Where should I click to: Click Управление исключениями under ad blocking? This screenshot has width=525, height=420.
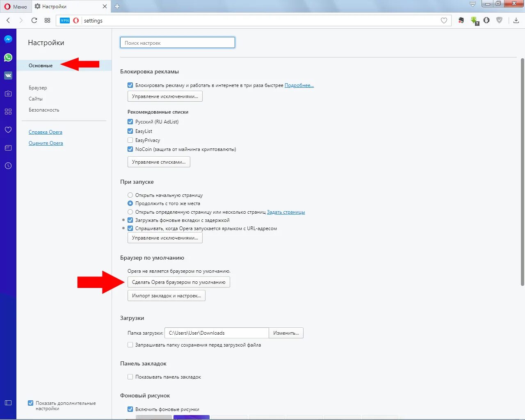[165, 96]
